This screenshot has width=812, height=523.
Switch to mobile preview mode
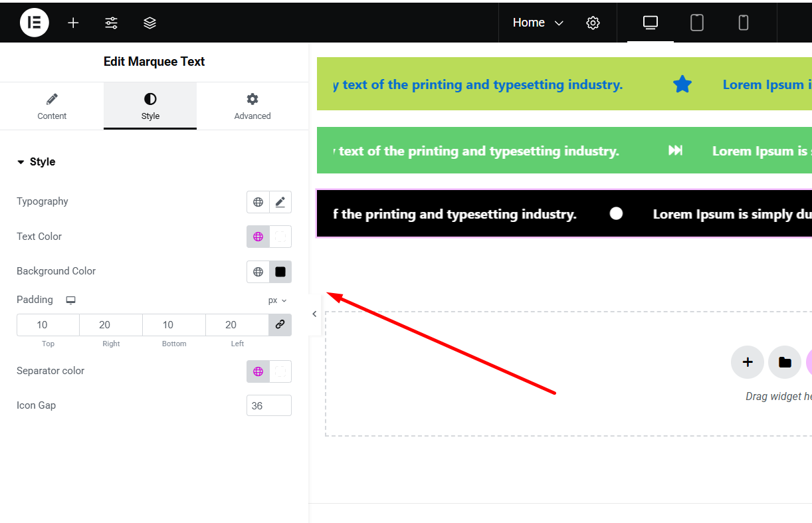pyautogui.click(x=744, y=23)
